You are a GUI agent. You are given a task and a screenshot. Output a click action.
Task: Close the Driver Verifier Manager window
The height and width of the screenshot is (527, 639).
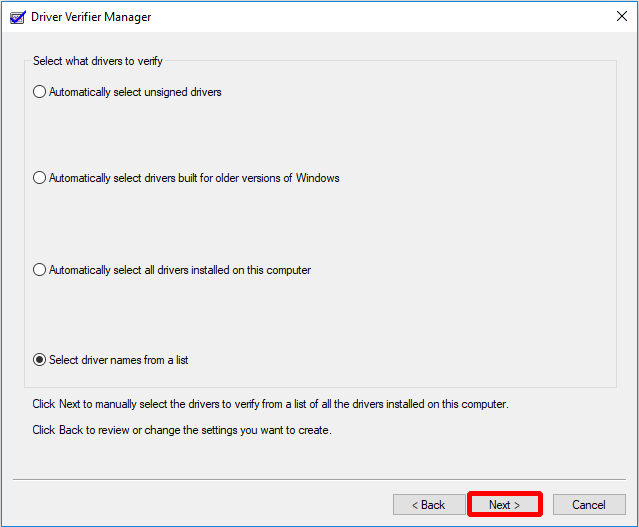(622, 16)
